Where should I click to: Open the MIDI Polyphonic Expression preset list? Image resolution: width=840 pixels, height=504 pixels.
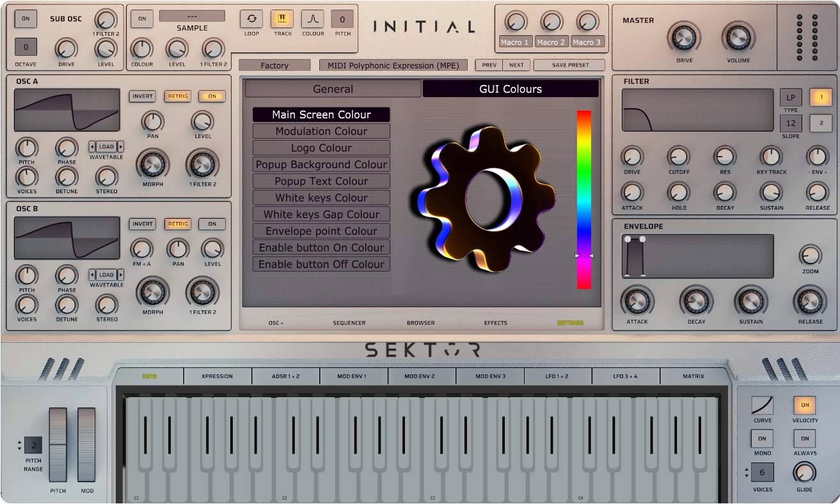393,65
